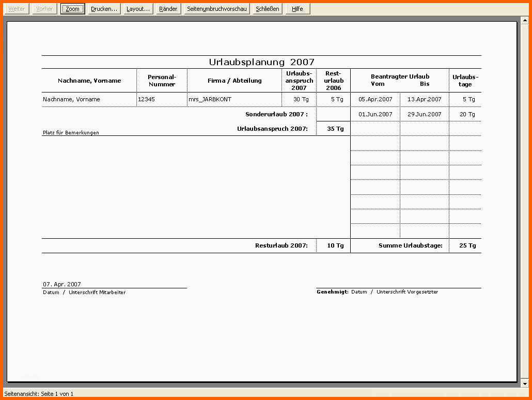Click the Urlaubsplanung 2007 title on the page
The width and height of the screenshot is (532, 400).
(x=261, y=62)
